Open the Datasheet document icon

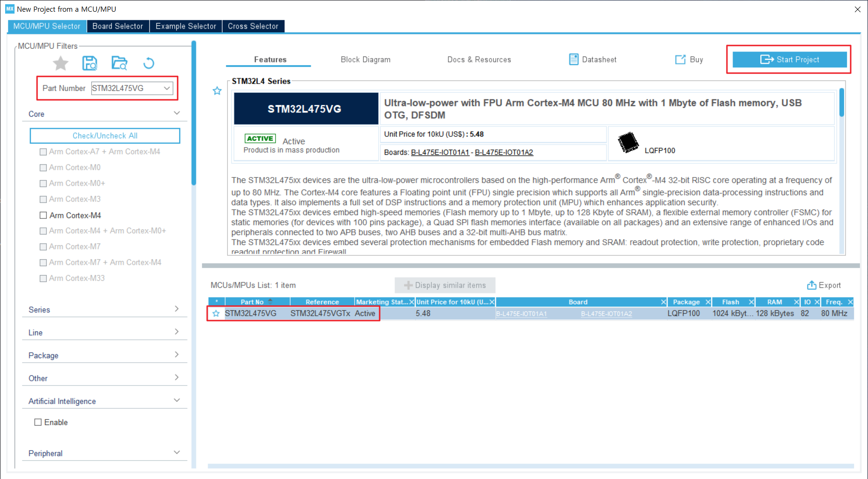[x=574, y=60]
